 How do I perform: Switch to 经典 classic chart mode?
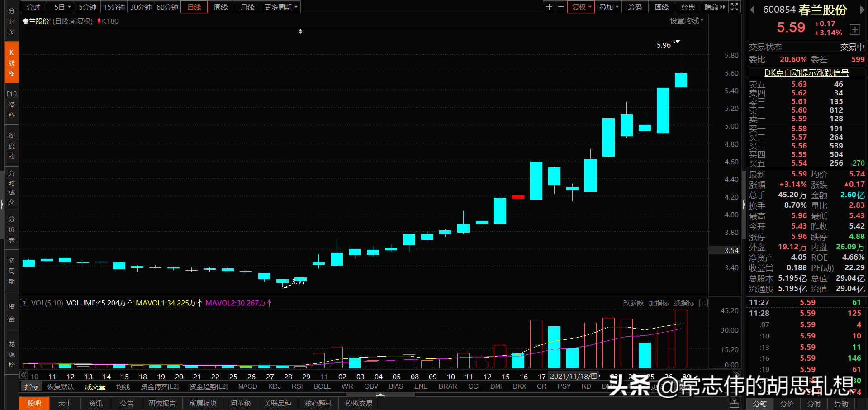coord(688,7)
